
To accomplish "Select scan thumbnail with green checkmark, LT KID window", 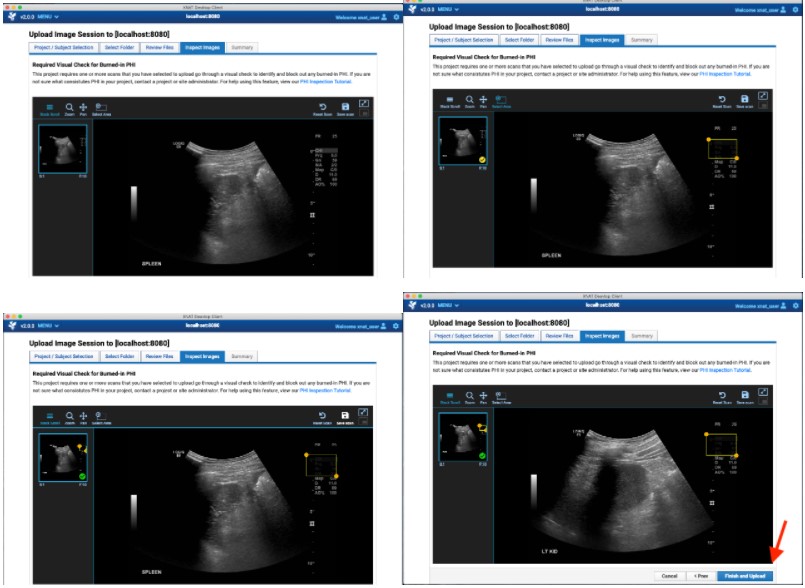I will coord(463,436).
